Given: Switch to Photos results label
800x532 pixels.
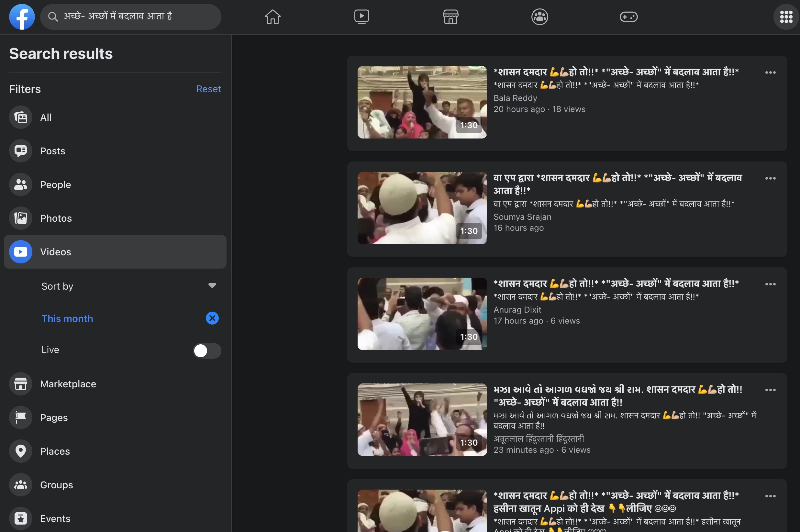Looking at the screenshot, I should pos(56,218).
